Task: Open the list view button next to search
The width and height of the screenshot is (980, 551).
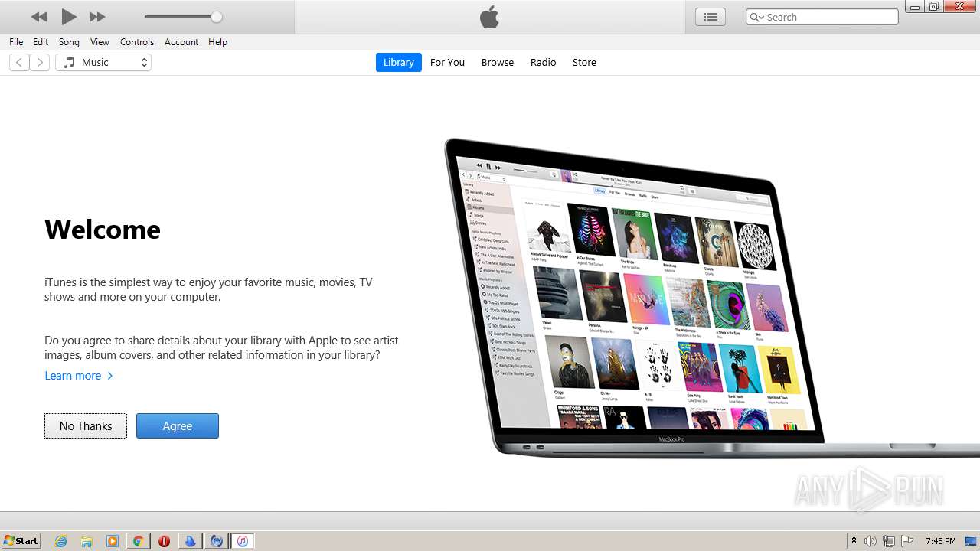Action: tap(710, 17)
